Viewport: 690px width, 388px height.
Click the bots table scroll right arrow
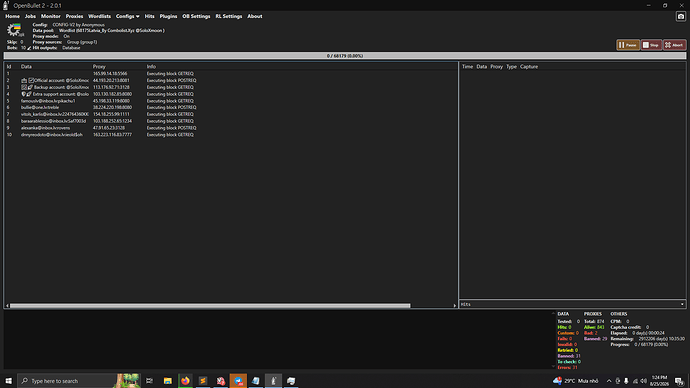tap(455, 305)
